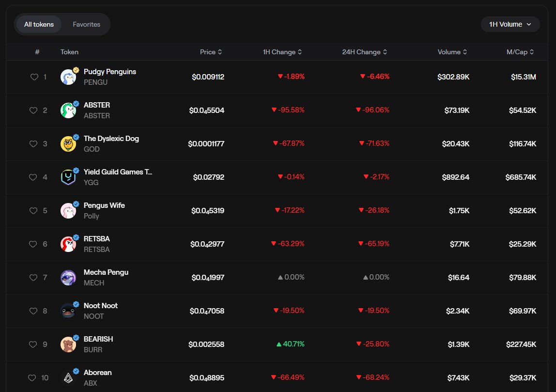Favorite Aborean with the heart icon
This screenshot has width=556, height=392.
(x=32, y=378)
